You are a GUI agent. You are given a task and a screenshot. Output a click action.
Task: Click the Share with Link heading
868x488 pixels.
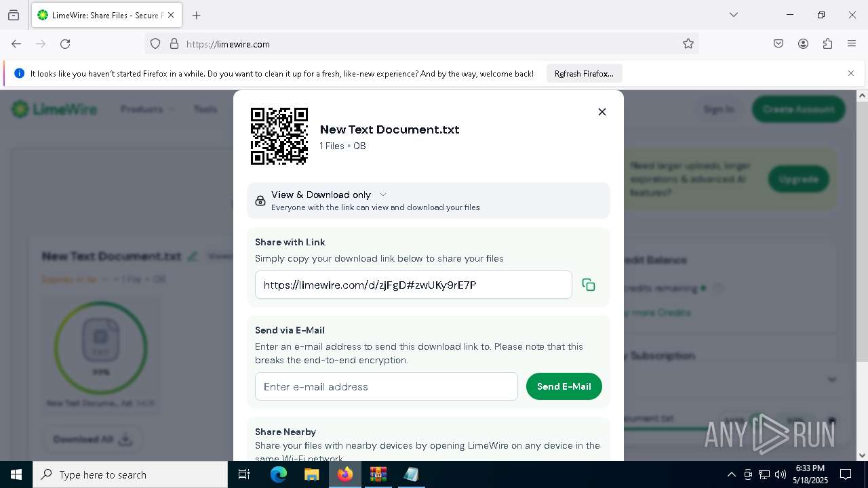(x=290, y=242)
